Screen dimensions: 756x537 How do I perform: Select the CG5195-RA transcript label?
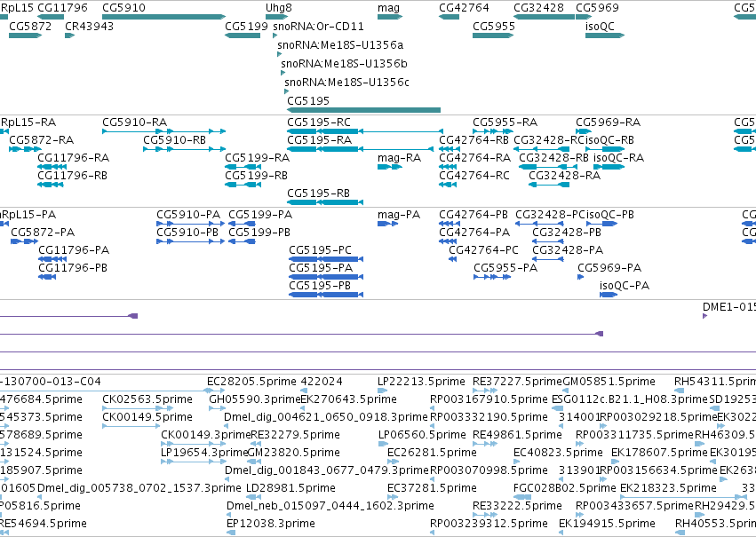pos(319,140)
